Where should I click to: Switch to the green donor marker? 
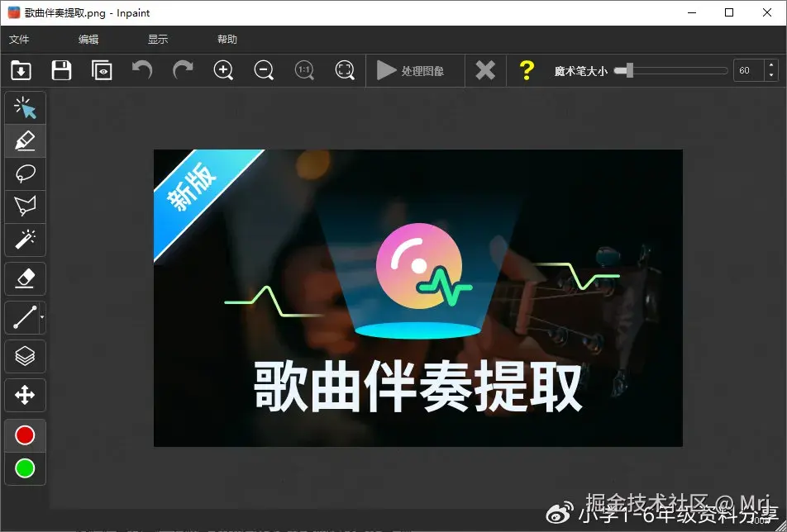[25, 469]
